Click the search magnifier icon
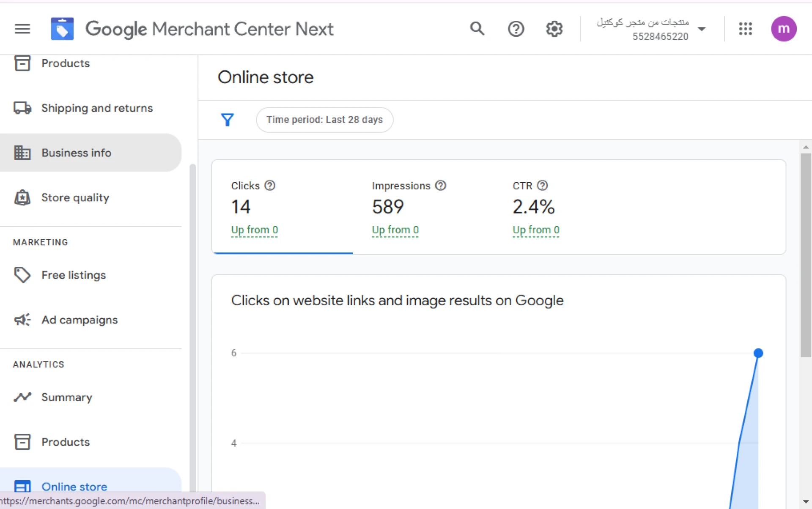 [477, 29]
